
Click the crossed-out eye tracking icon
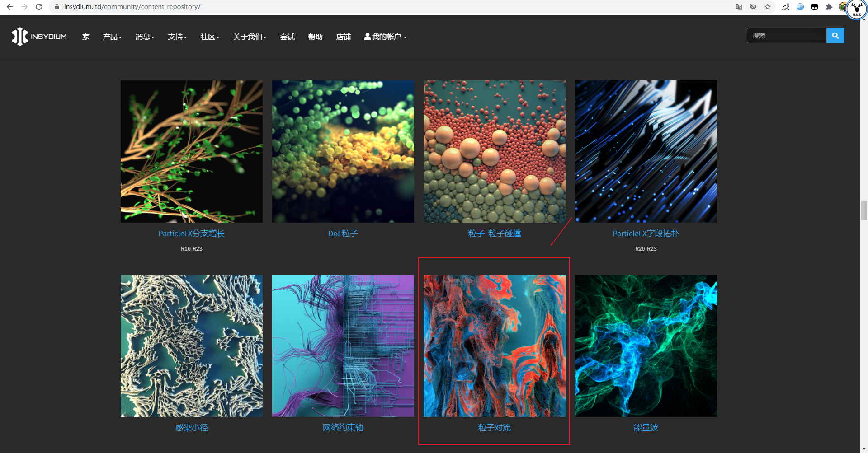[x=753, y=7]
